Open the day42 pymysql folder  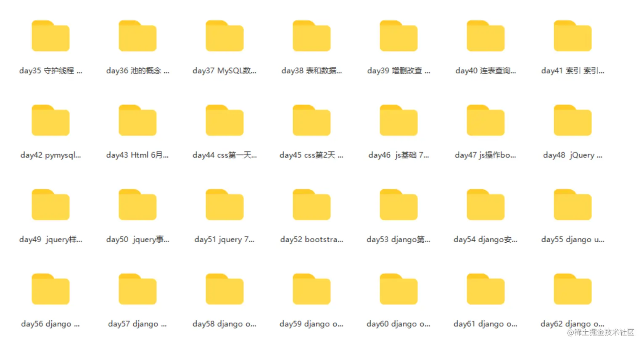tap(50, 121)
